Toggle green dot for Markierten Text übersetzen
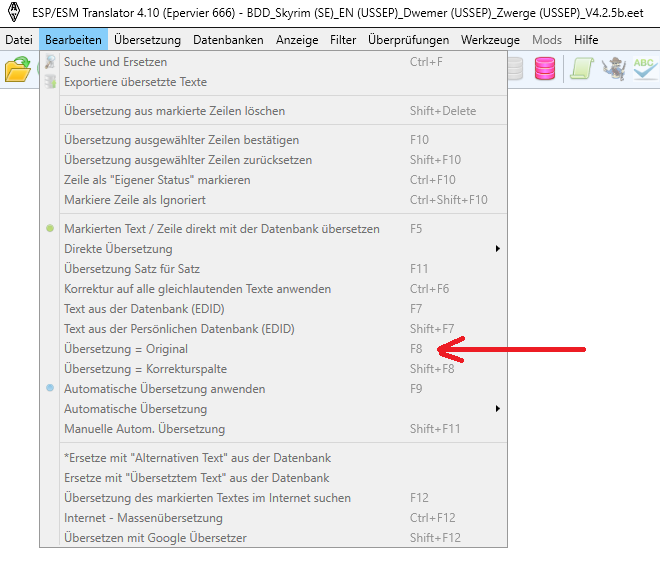The width and height of the screenshot is (660, 572). point(51,229)
